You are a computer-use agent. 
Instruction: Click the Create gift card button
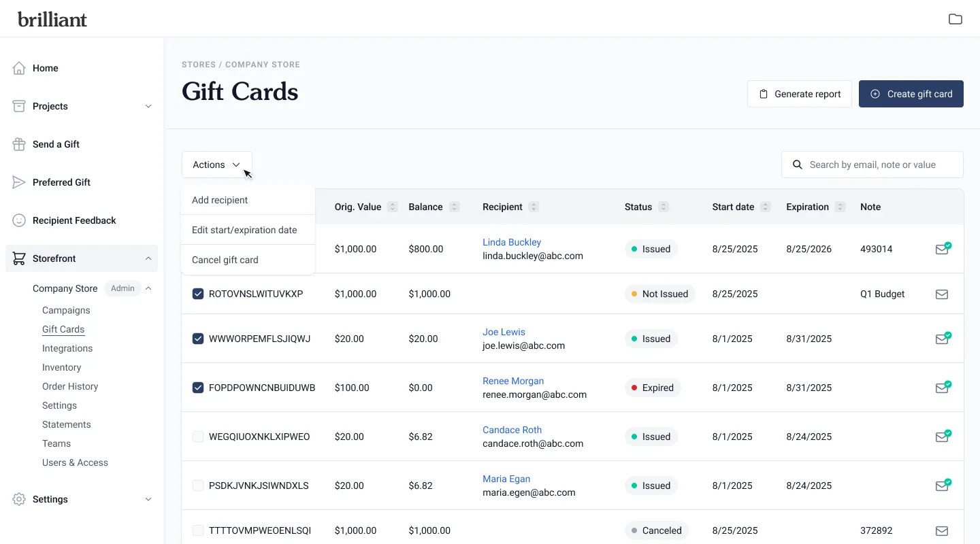point(911,94)
